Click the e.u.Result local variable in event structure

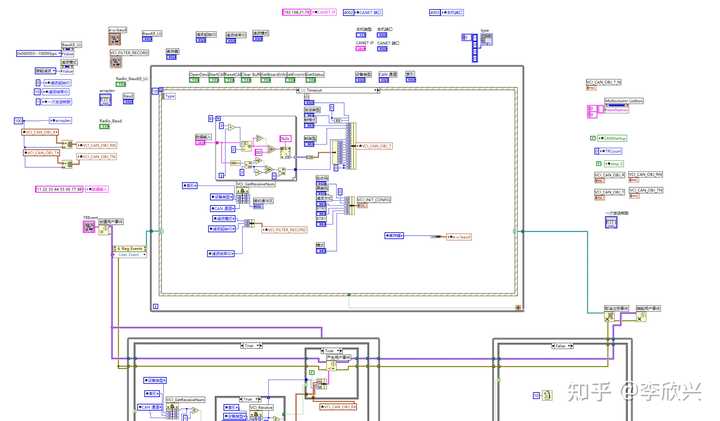(459, 236)
